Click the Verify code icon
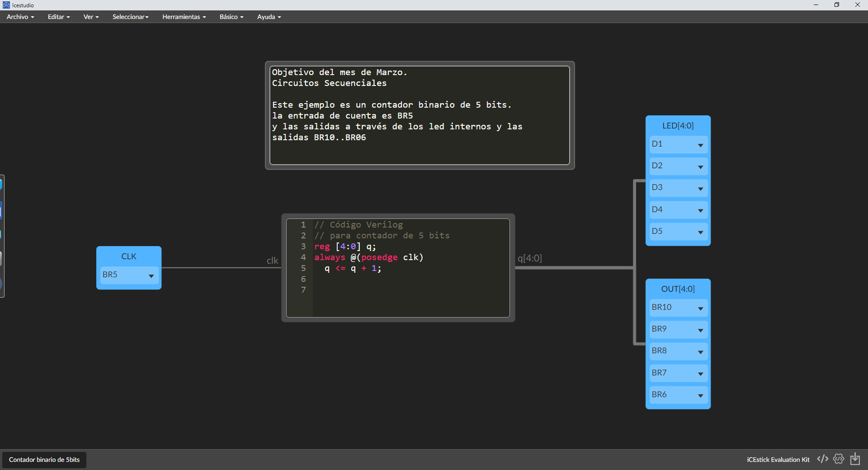868x470 pixels. coord(822,459)
